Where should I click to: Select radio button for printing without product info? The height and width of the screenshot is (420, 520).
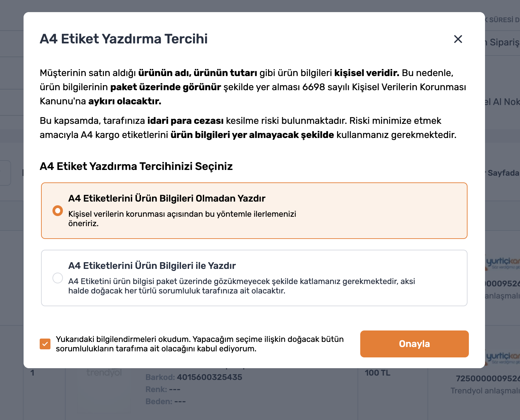point(58,211)
